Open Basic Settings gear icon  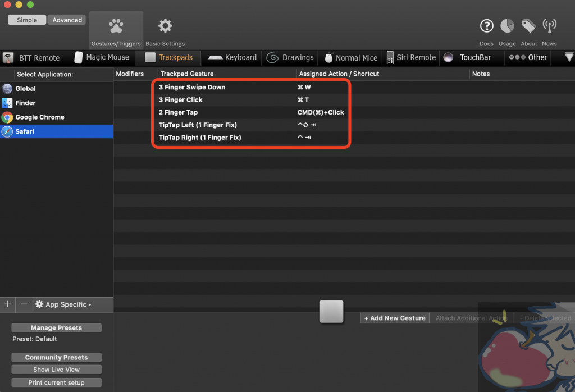[x=165, y=26]
